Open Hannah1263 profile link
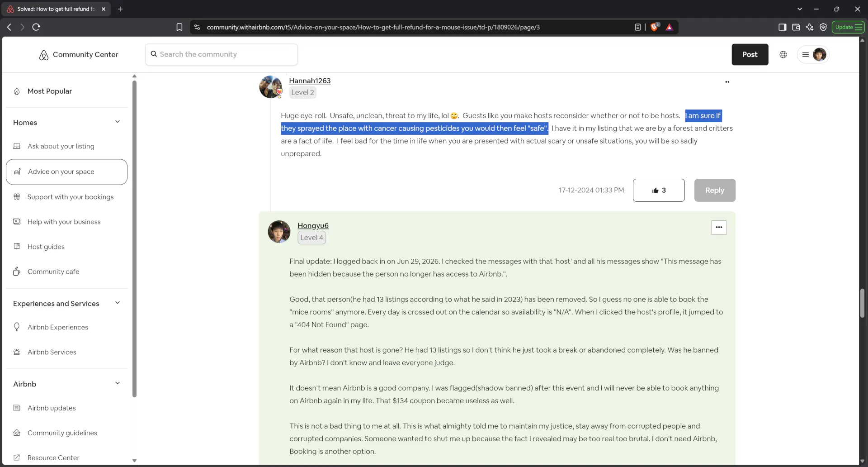 [310, 81]
